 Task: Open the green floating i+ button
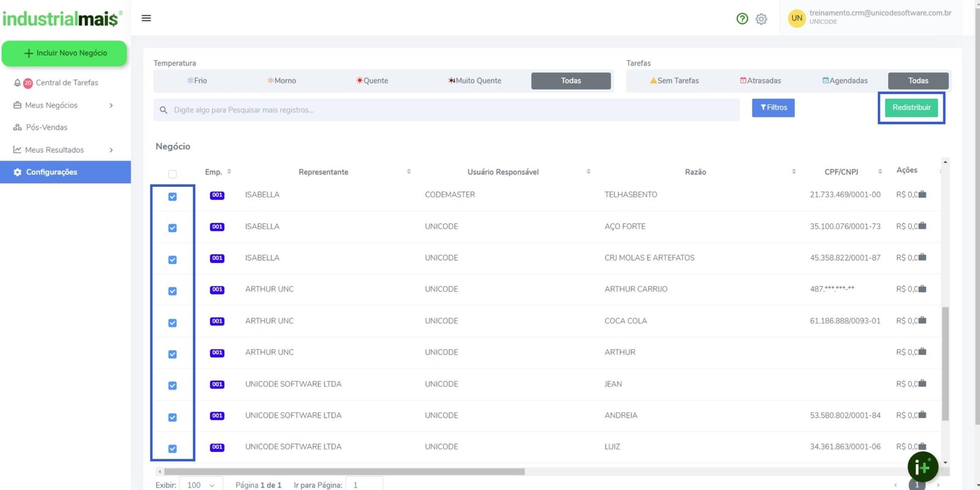922,467
